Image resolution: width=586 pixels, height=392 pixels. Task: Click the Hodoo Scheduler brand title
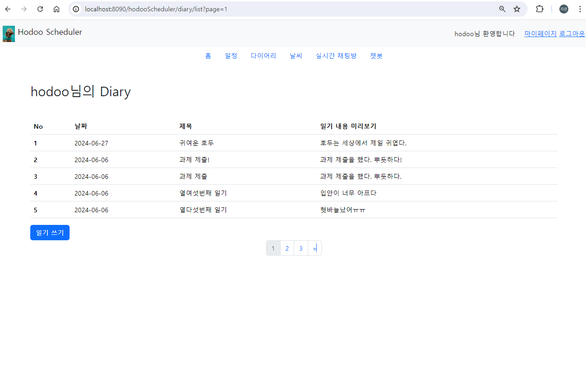click(x=50, y=32)
